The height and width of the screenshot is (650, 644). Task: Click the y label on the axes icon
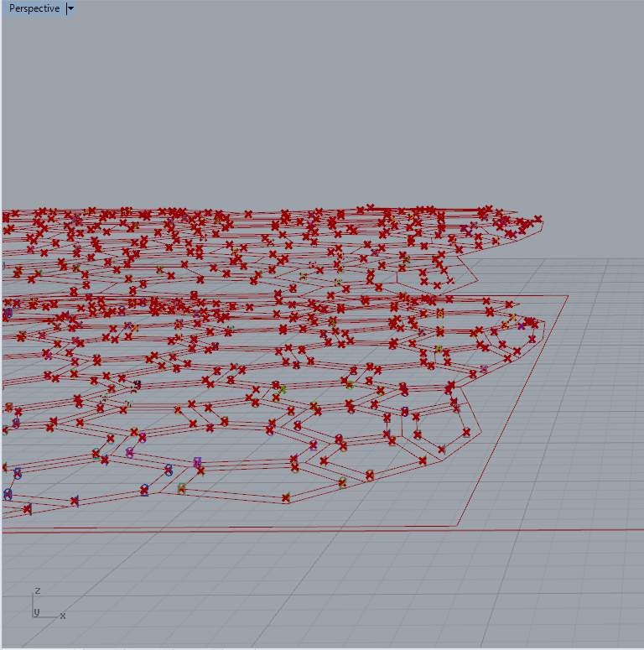click(x=36, y=611)
